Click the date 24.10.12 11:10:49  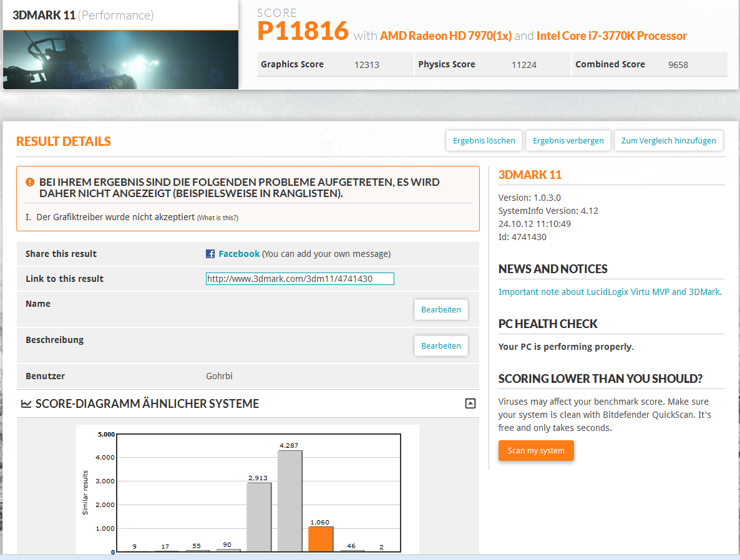(x=534, y=224)
